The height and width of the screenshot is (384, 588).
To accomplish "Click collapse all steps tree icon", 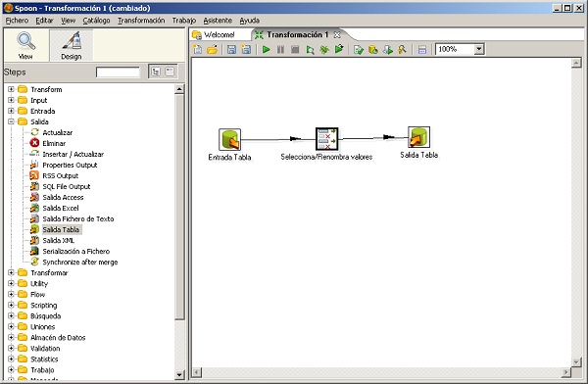I will 170,72.
